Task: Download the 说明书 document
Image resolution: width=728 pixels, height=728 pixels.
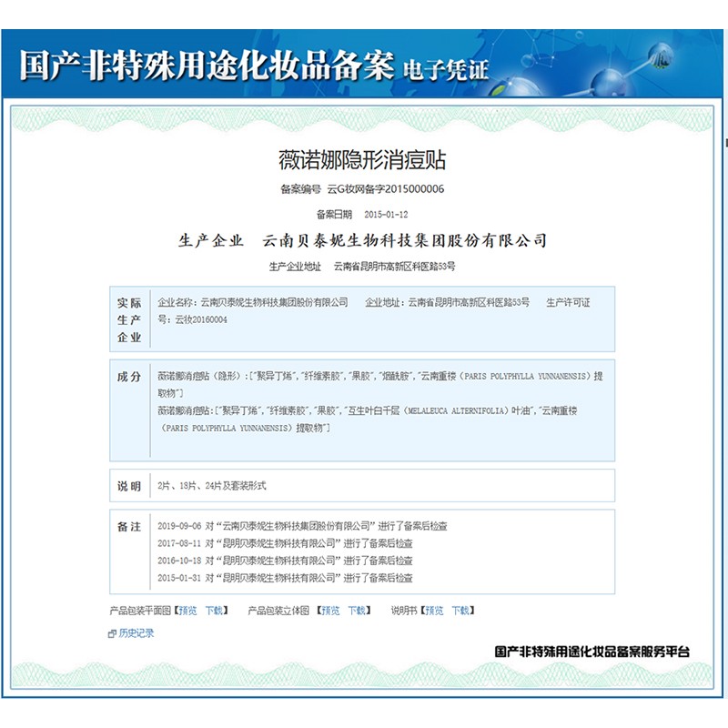Action: click(x=461, y=611)
